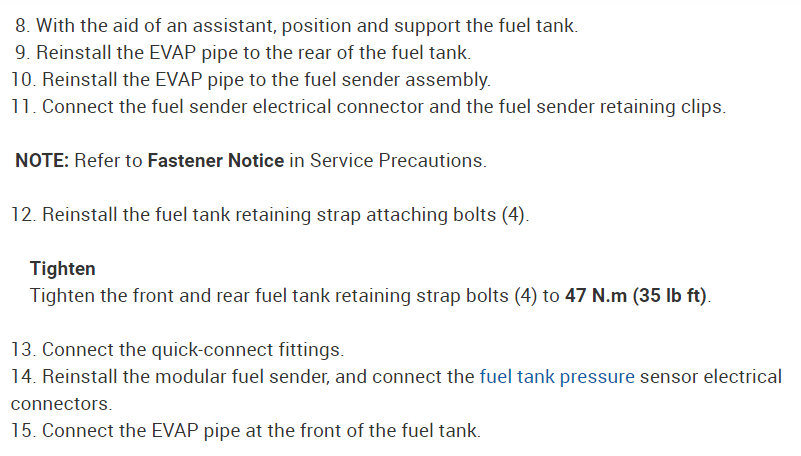
Task: Click the sentence starting Tighten the front and rear
Action: coord(290,297)
